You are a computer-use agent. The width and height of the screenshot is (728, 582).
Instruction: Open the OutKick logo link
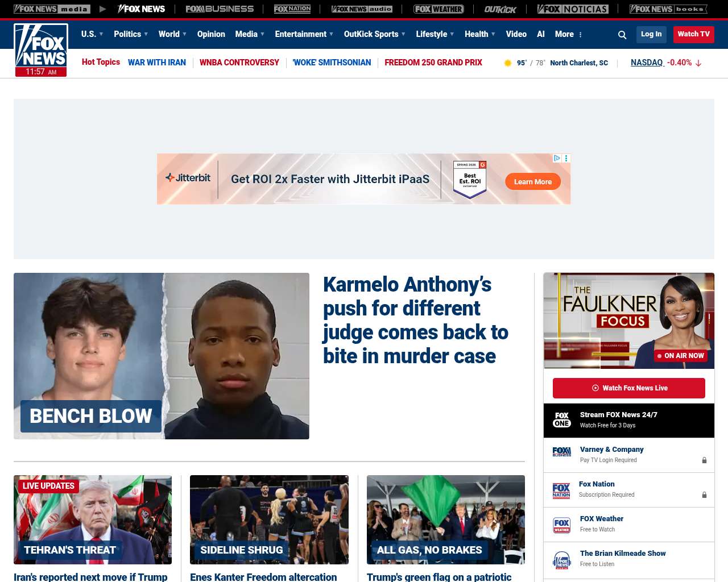point(500,9)
